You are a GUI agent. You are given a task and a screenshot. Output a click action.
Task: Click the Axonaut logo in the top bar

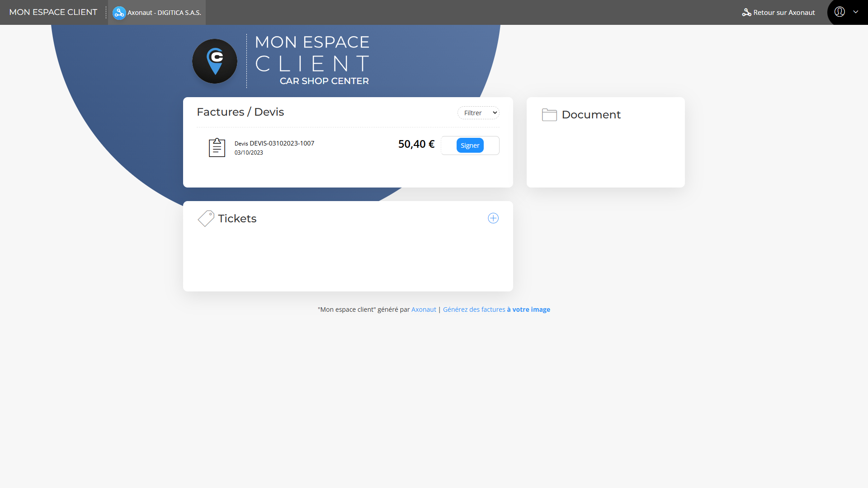coord(119,13)
